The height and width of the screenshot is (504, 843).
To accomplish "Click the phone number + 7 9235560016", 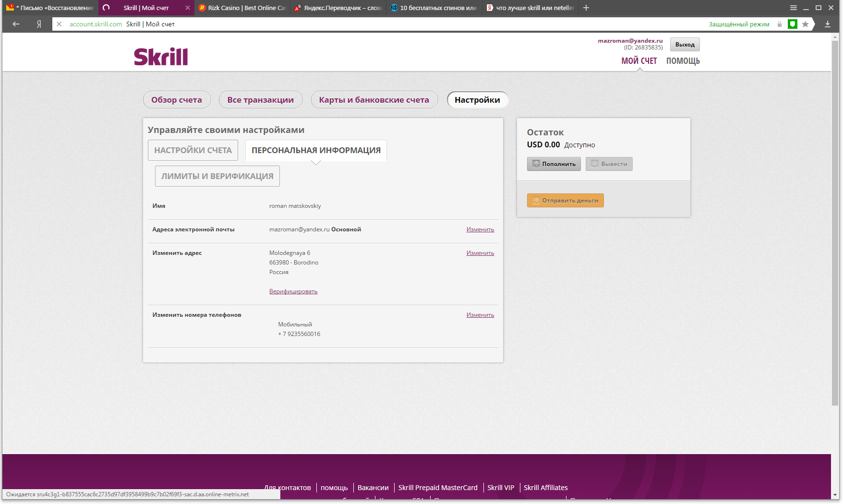I will 299,334.
